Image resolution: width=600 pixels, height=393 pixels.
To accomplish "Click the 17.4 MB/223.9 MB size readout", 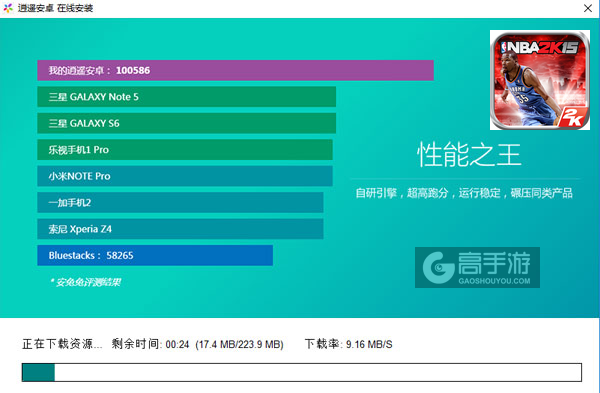I will 240,344.
